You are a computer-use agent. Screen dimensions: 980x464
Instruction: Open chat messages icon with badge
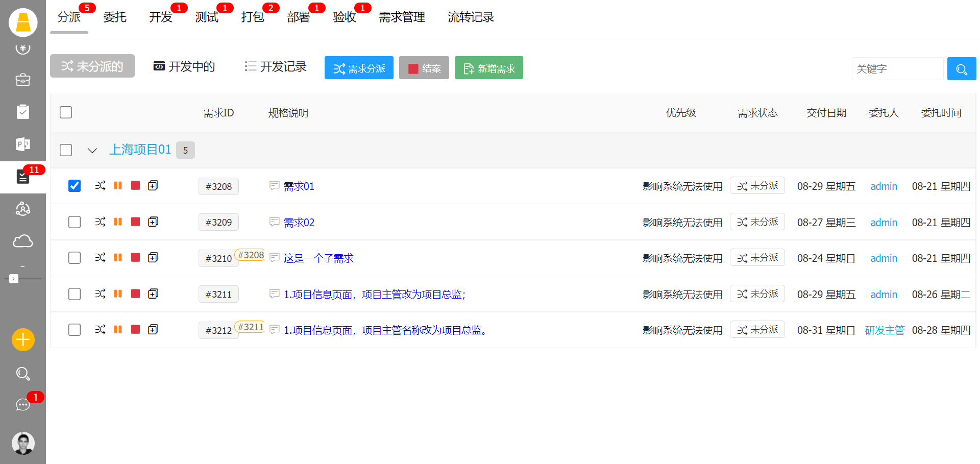(x=23, y=405)
